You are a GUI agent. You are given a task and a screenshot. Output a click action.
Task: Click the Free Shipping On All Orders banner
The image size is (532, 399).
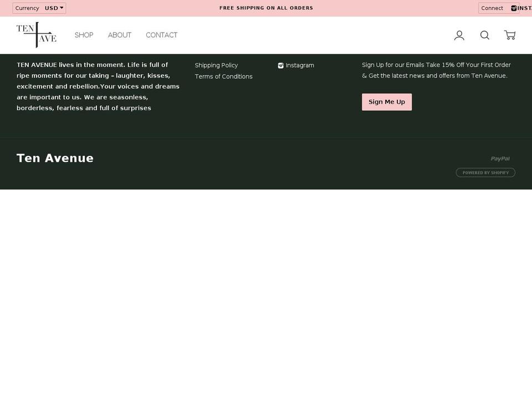pos(266,8)
